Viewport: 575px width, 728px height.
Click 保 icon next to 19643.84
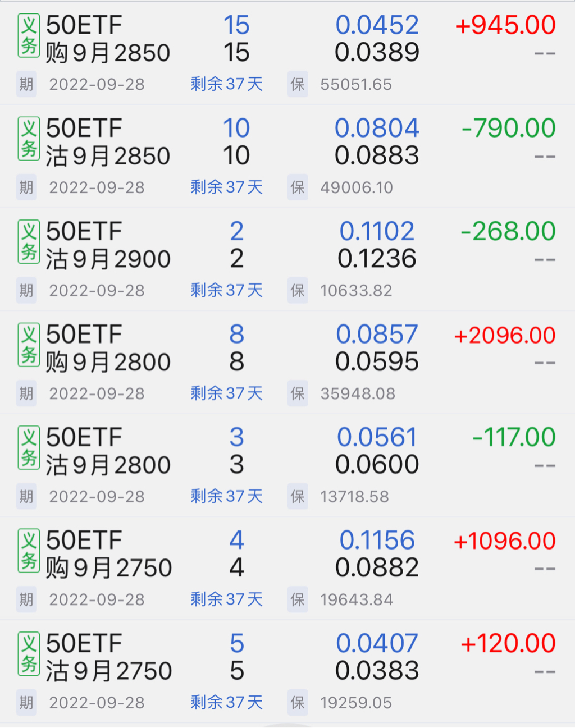tap(298, 599)
